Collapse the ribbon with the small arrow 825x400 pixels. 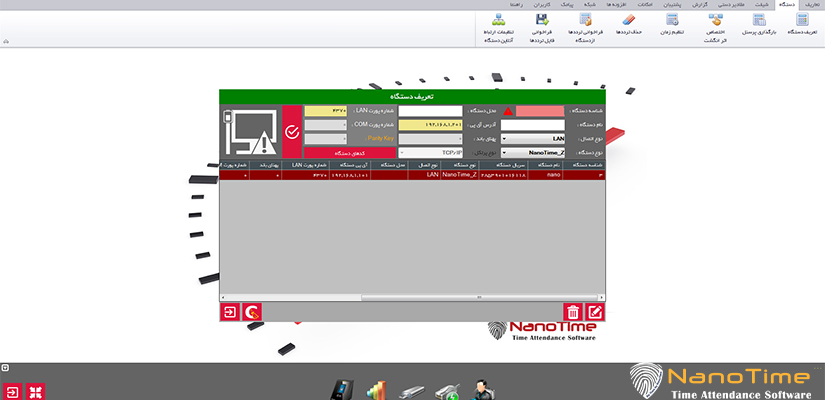coord(6,42)
